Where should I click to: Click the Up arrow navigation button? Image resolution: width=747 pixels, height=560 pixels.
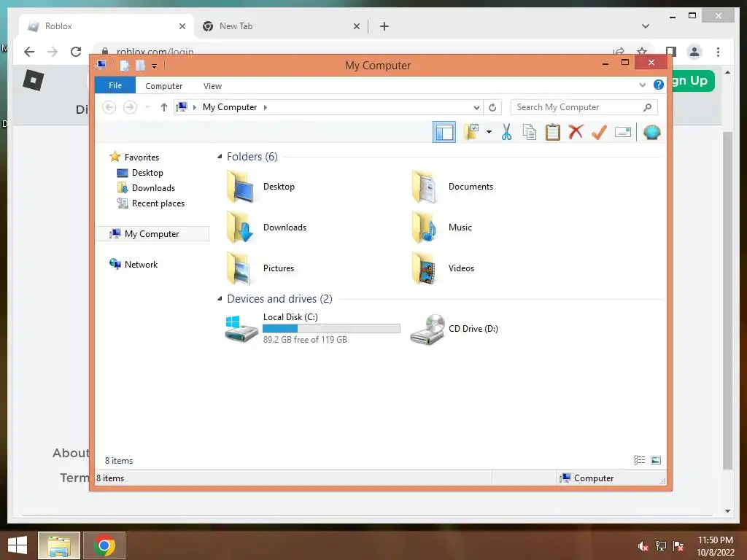point(164,107)
